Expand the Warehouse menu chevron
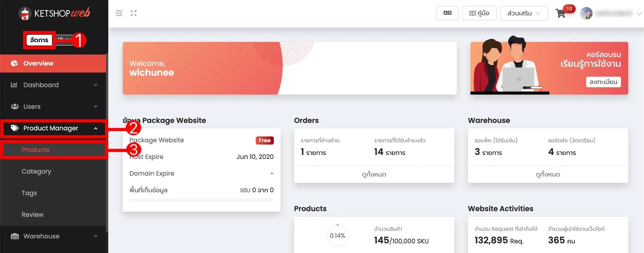This screenshot has width=644, height=253. point(96,236)
